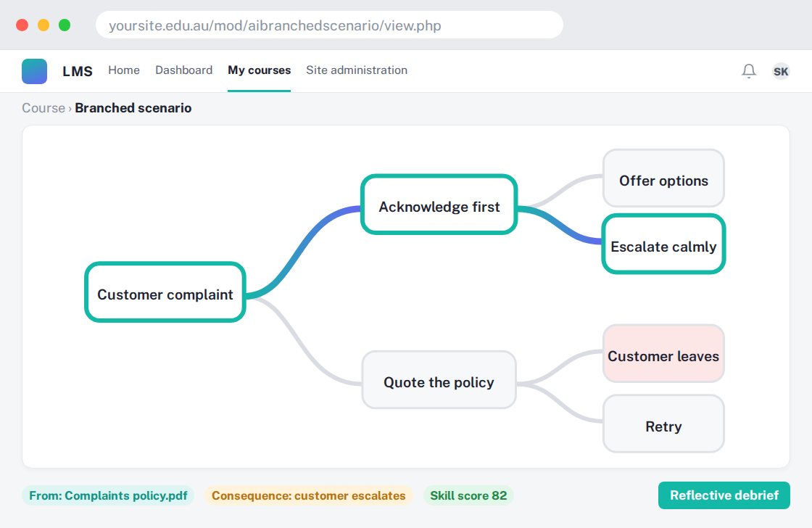
Task: Choose the Offer options node
Action: (663, 178)
